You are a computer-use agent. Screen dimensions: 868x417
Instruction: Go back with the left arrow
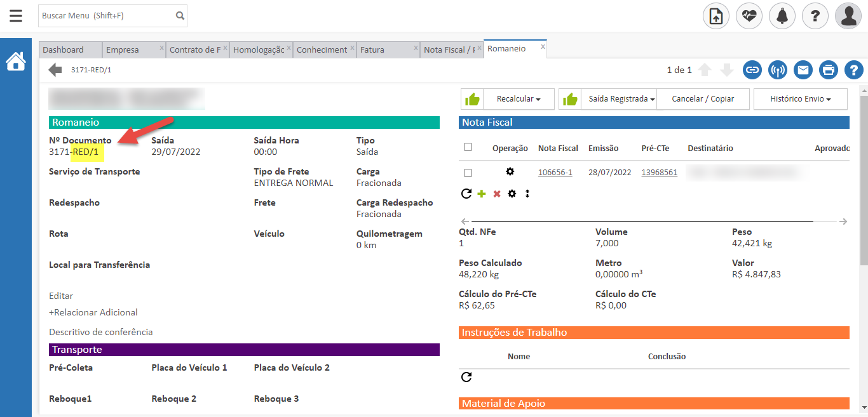click(x=55, y=70)
